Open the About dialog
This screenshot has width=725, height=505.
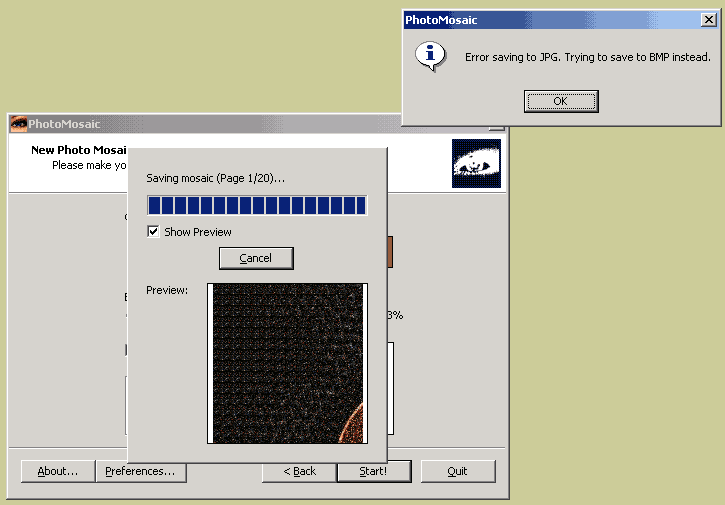[x=58, y=471]
